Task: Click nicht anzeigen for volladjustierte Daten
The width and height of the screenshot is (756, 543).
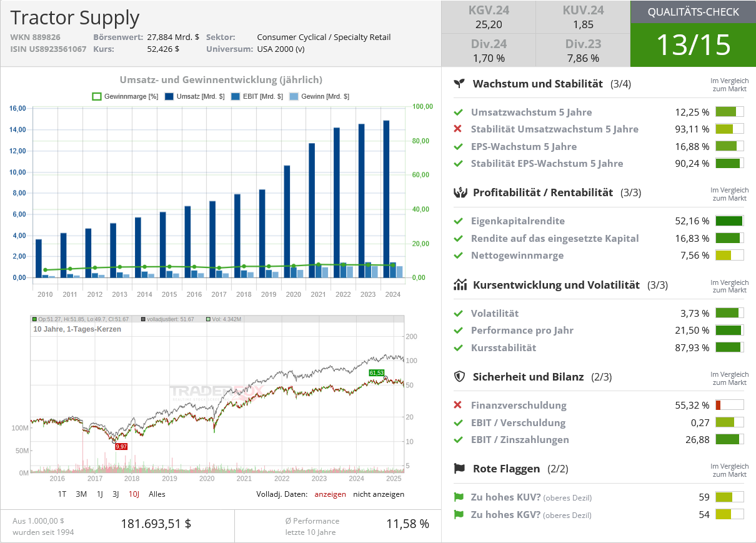Action: coord(379,494)
